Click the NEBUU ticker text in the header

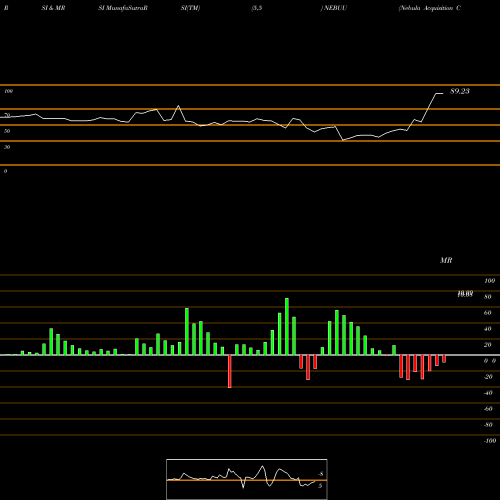[335, 8]
